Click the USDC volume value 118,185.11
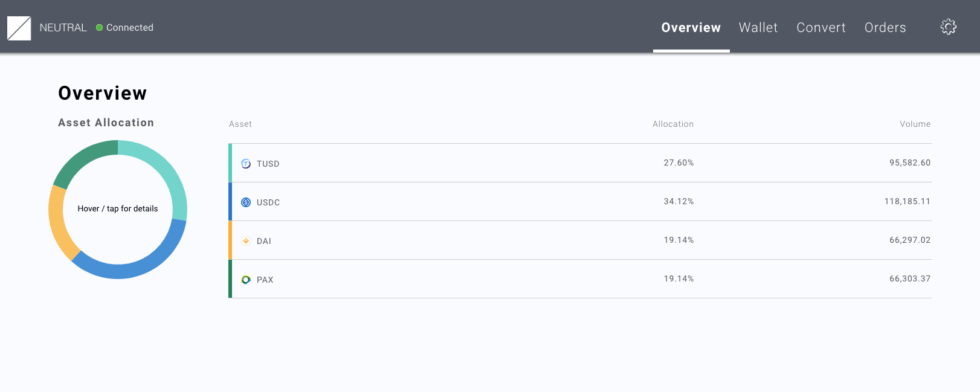The image size is (980, 392). pos(907,202)
